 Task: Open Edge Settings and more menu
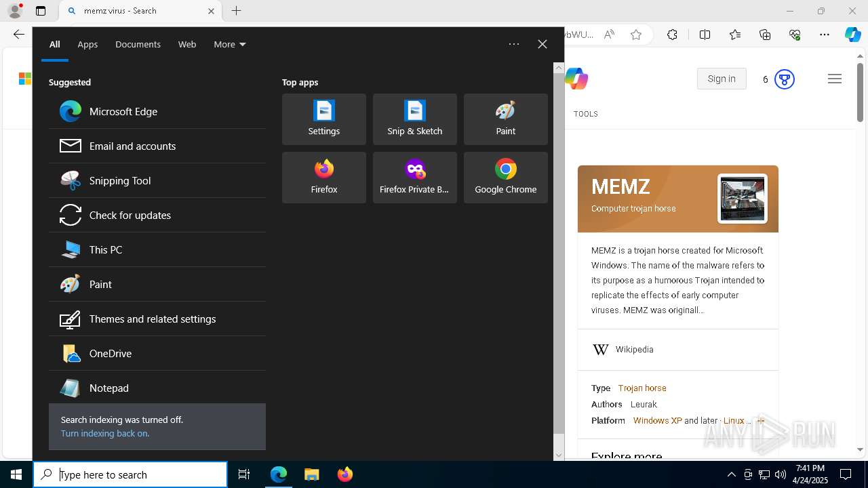coord(825,35)
